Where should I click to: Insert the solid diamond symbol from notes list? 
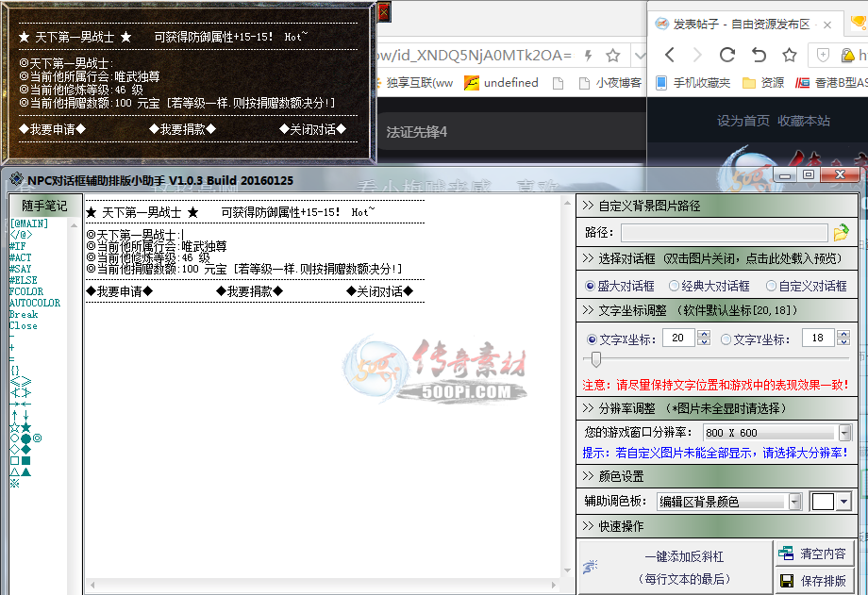pos(26,449)
